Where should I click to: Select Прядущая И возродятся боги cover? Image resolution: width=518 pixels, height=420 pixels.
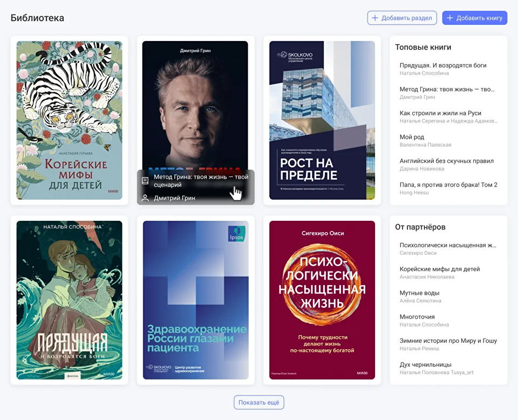69,300
